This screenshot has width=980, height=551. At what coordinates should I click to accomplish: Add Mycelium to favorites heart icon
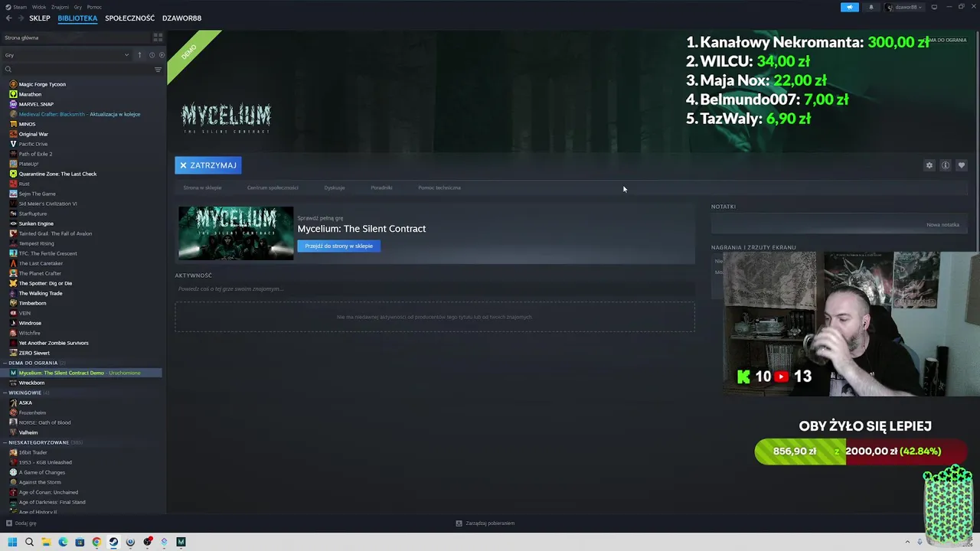point(962,165)
